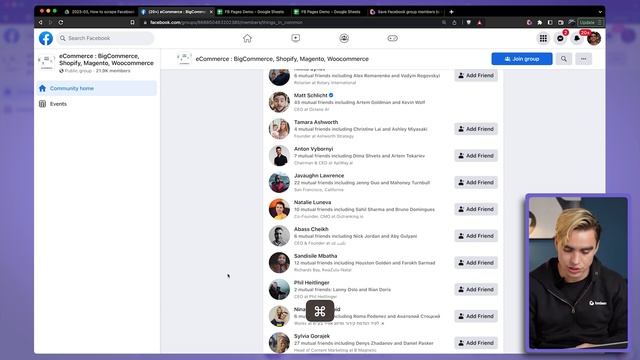Open Natalie Luneva's profile name
The image size is (640, 360).
pos(312,202)
